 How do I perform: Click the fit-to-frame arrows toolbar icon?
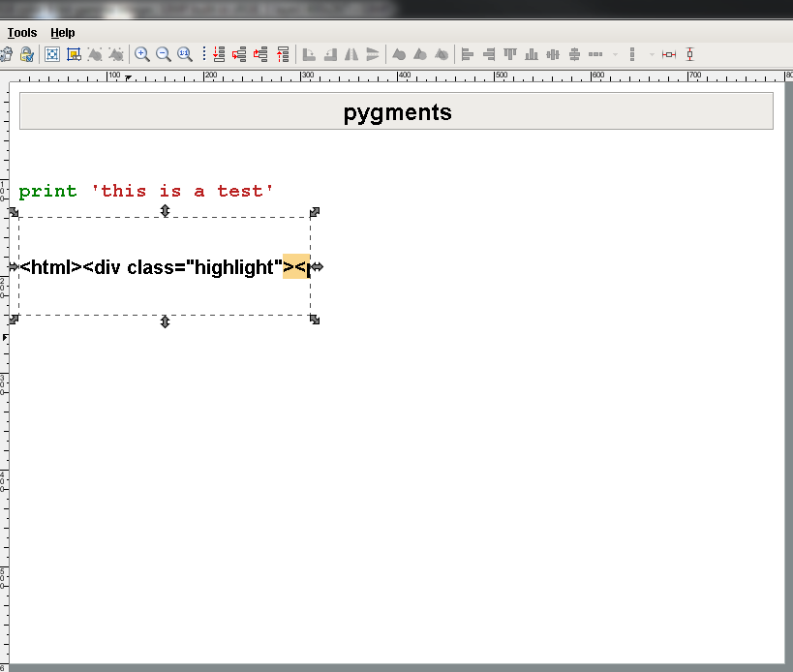click(x=52, y=54)
